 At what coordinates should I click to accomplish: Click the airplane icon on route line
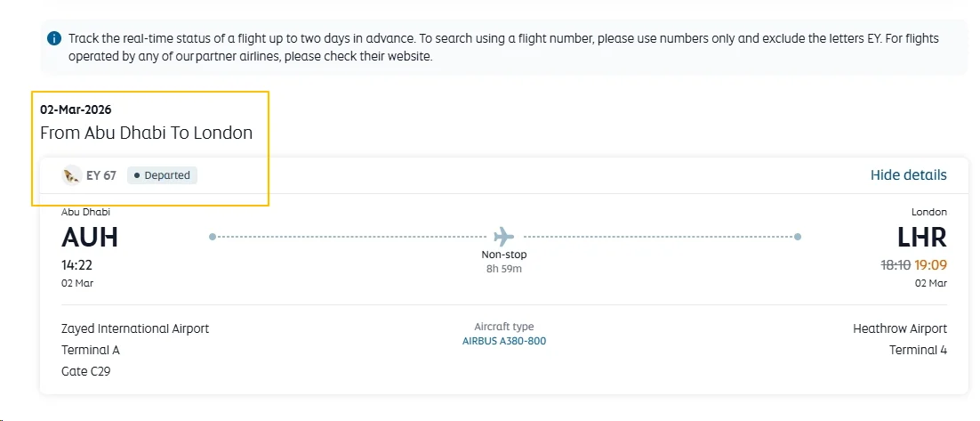click(x=503, y=237)
